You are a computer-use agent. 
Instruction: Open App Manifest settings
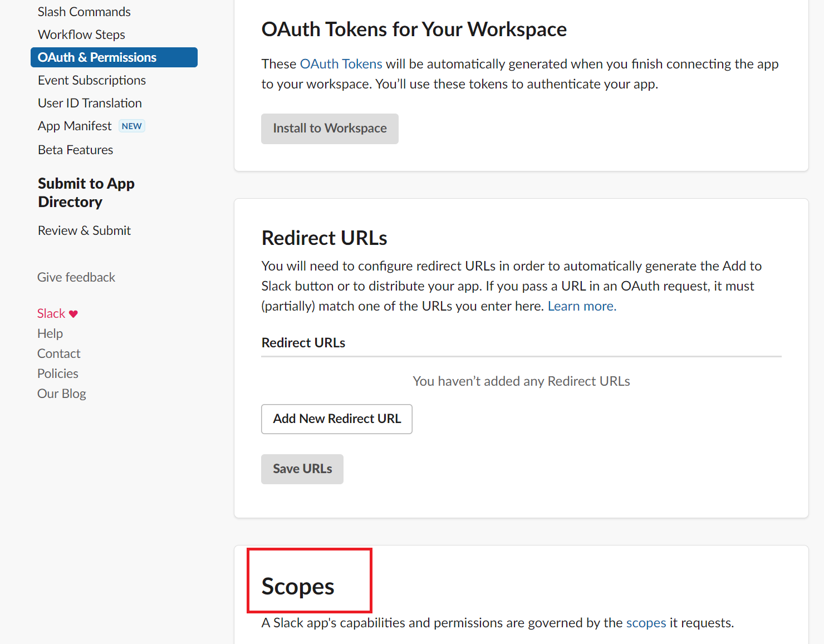click(x=75, y=126)
